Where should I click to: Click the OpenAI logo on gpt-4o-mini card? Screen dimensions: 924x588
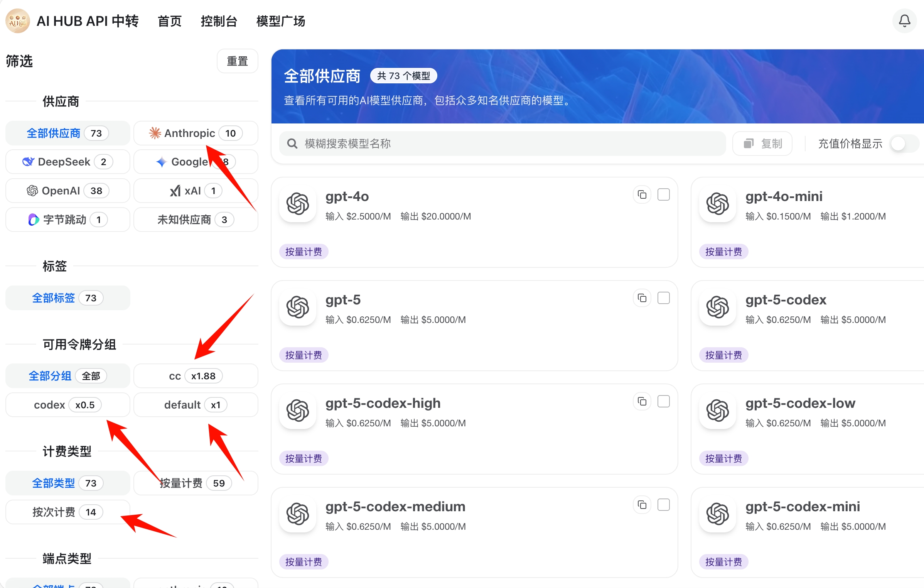coord(717,204)
